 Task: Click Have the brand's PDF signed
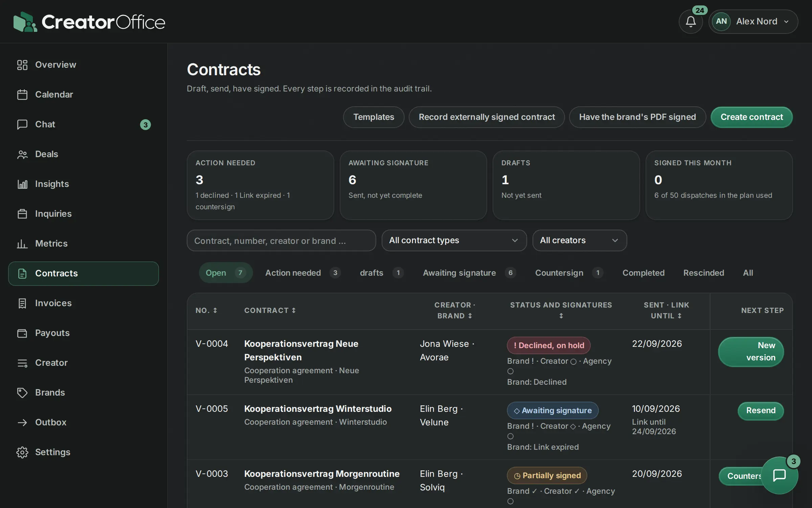coord(637,117)
